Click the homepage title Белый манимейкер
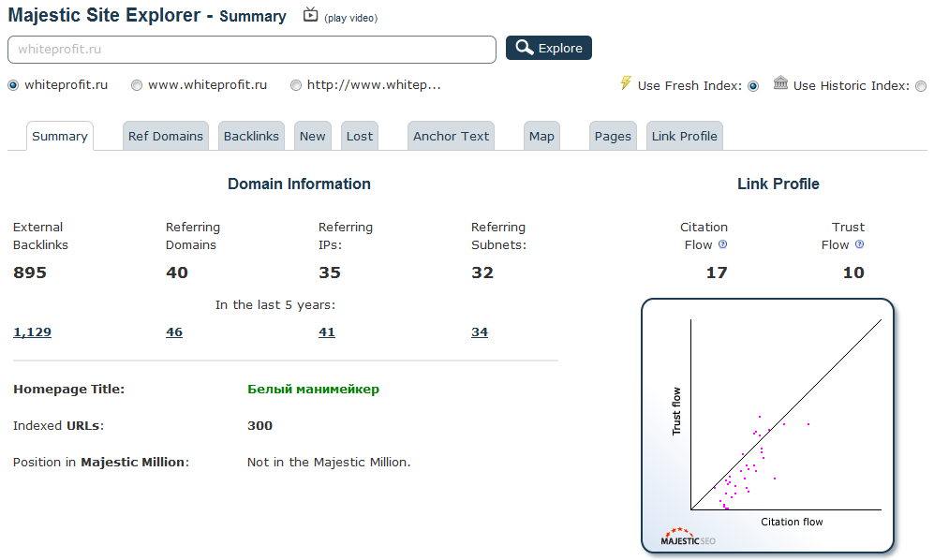 [x=313, y=389]
